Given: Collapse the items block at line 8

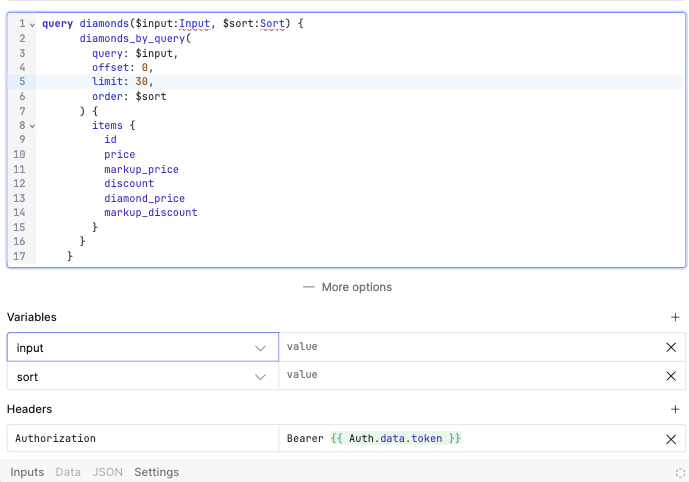Looking at the screenshot, I should [x=32, y=125].
